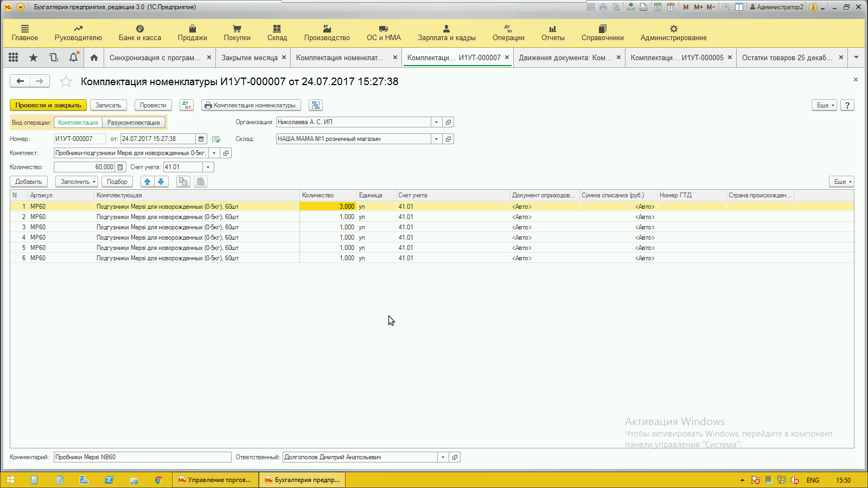Go to home page icon

pyautogui.click(x=94, y=57)
